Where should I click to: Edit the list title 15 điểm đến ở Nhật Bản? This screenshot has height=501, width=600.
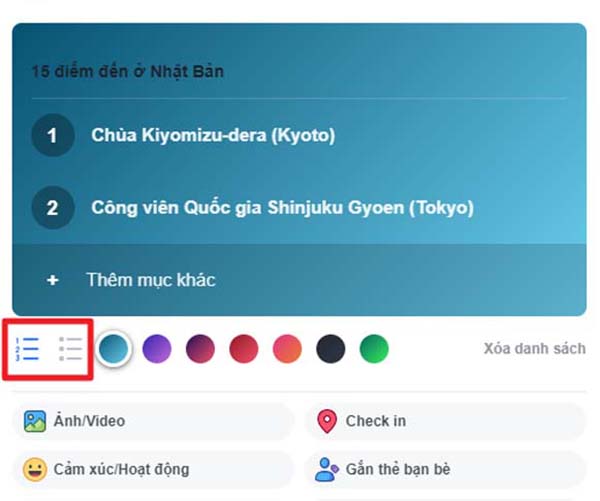pyautogui.click(x=128, y=72)
